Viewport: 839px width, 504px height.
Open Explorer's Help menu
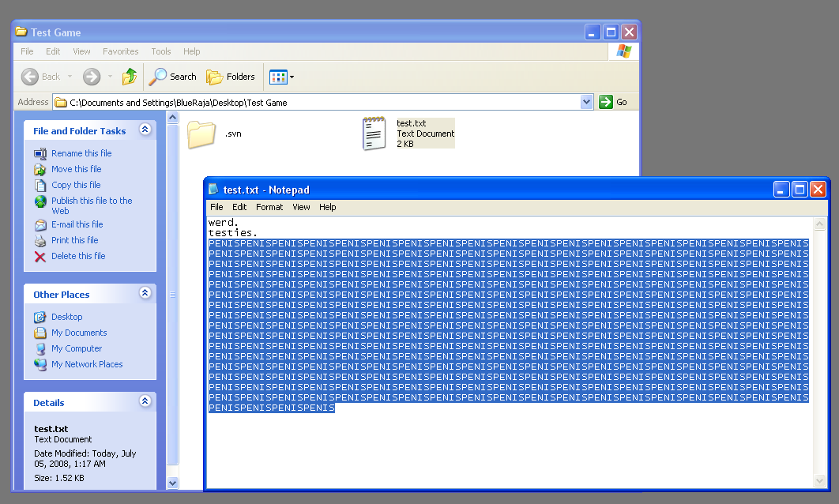191,51
